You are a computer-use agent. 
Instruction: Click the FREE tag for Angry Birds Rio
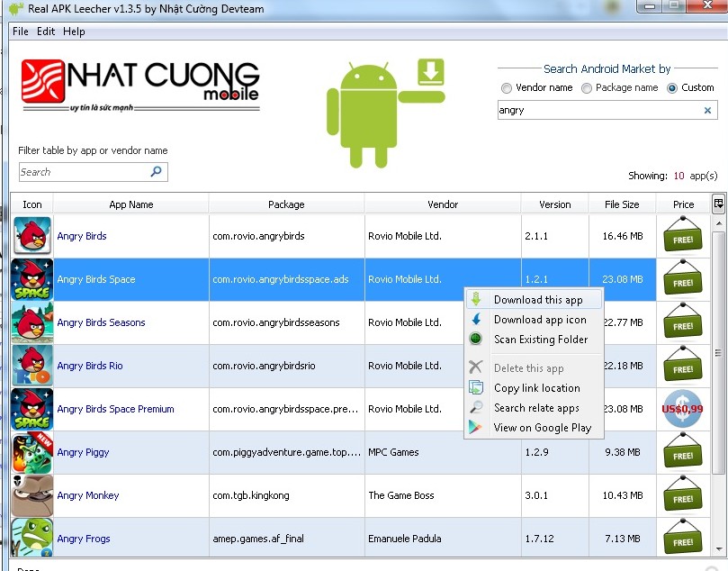click(x=683, y=365)
